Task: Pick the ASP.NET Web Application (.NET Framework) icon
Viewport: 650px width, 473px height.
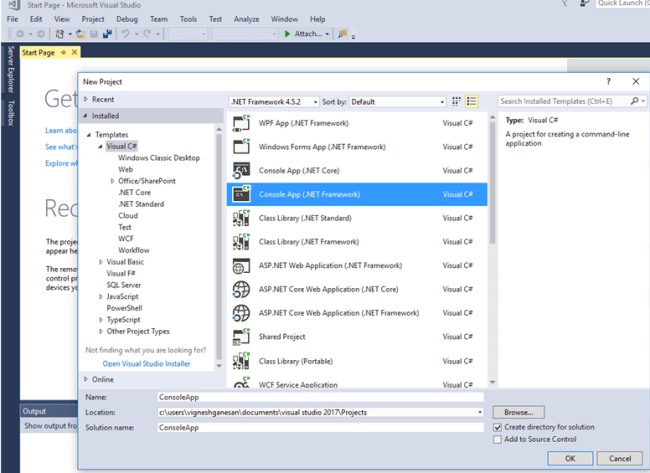Action: tap(241, 266)
